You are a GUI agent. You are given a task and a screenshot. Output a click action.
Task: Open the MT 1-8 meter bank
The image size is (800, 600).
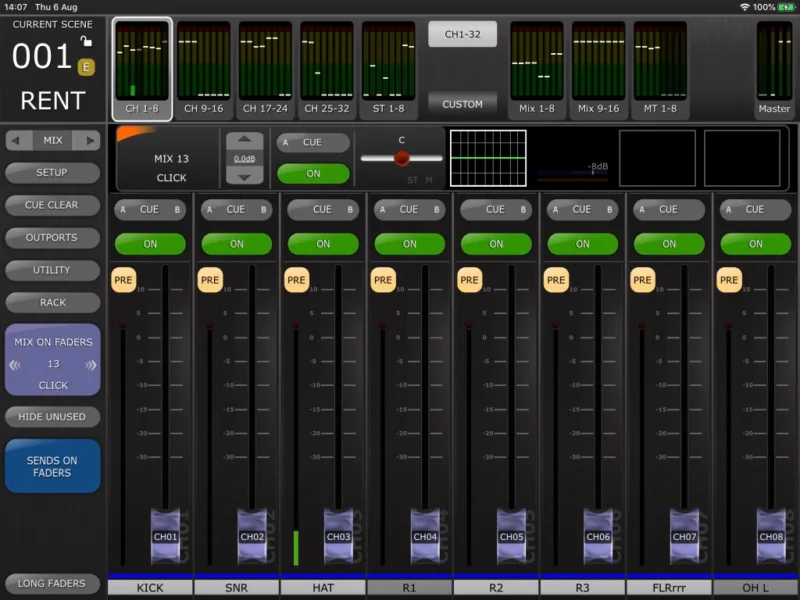pos(660,69)
